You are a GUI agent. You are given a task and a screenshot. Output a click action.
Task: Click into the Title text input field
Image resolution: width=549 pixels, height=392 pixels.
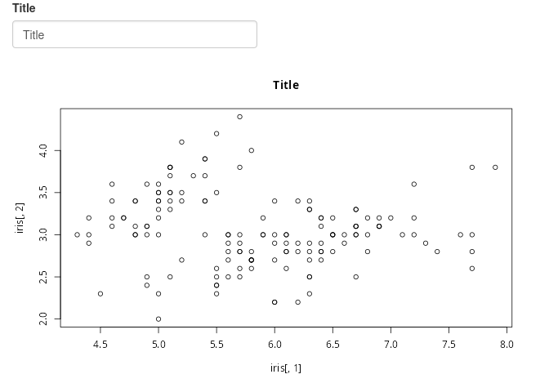click(x=135, y=34)
